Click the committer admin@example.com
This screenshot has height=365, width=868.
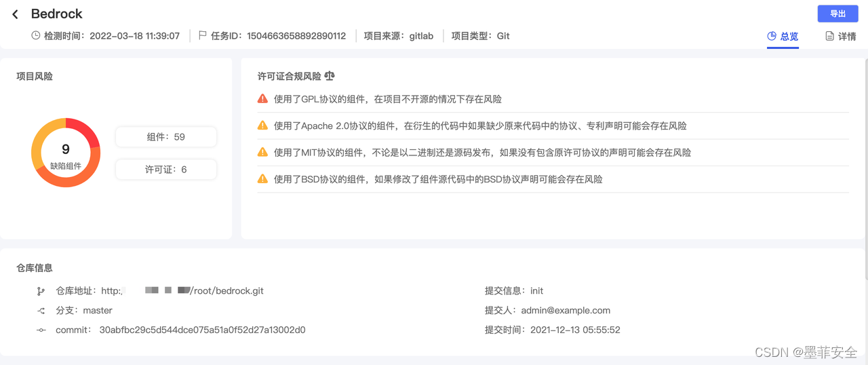tap(566, 310)
